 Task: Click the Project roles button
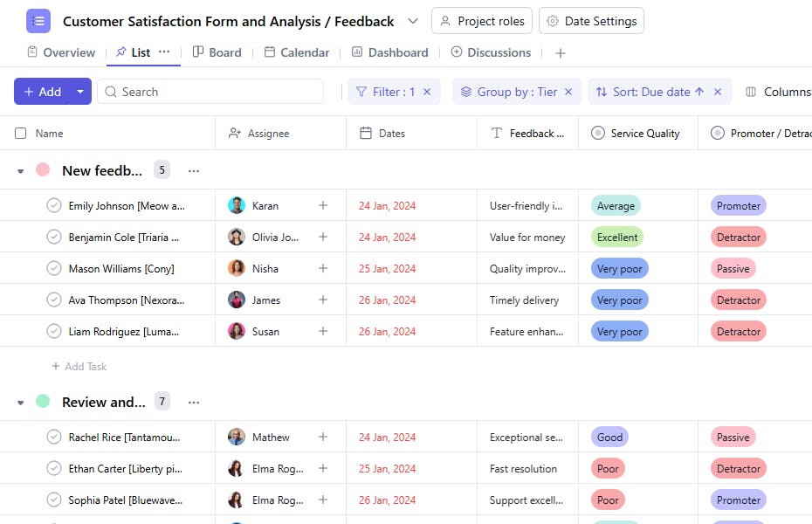click(482, 21)
